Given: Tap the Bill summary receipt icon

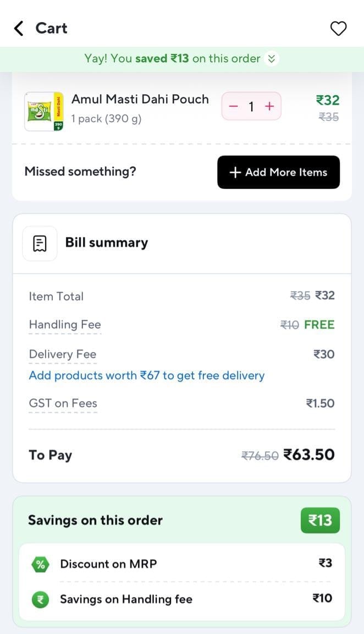Looking at the screenshot, I should 40,243.
